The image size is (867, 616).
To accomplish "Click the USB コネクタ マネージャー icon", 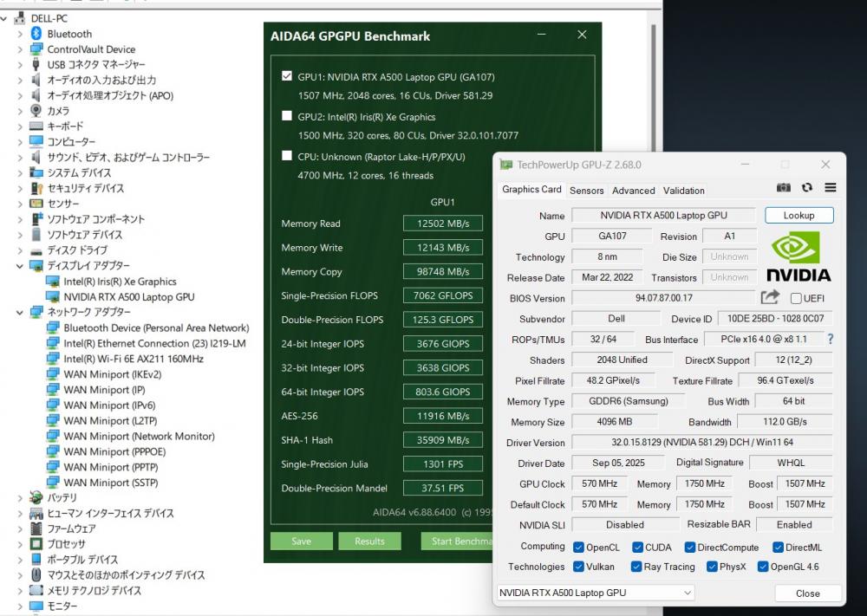I will click(36, 64).
